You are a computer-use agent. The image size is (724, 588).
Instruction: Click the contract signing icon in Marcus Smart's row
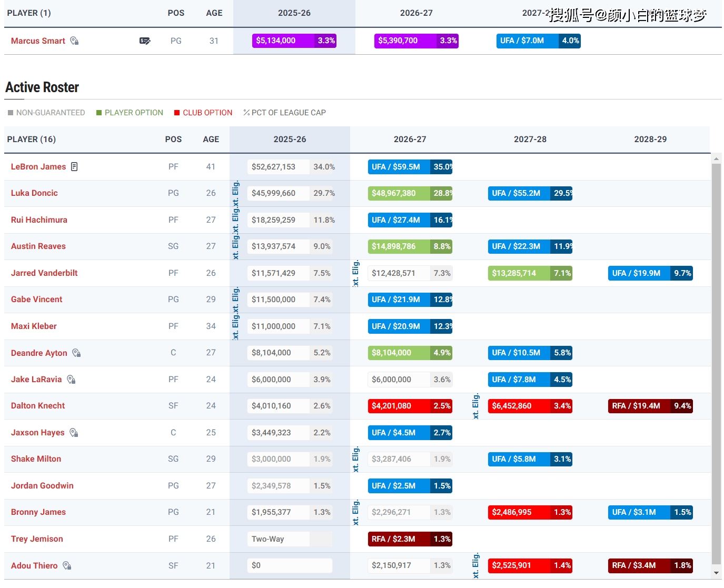click(x=145, y=41)
